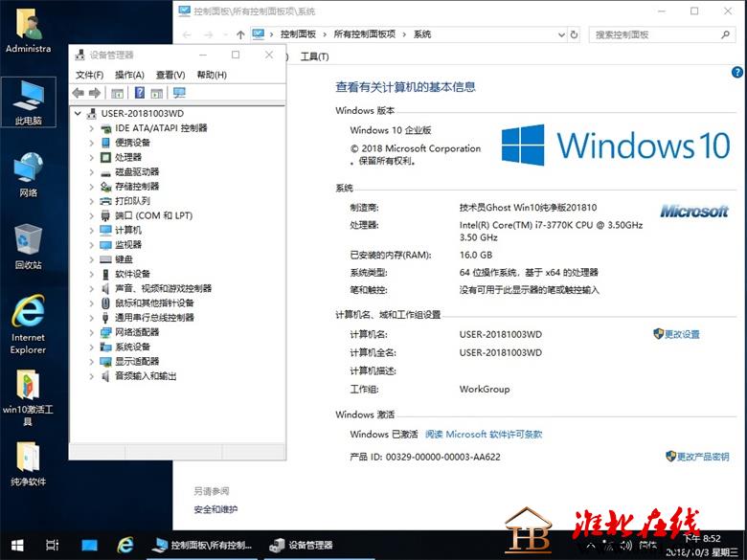Select the win10激活工具 desktop folder
Viewport: 747px width, 560px height.
point(28,397)
